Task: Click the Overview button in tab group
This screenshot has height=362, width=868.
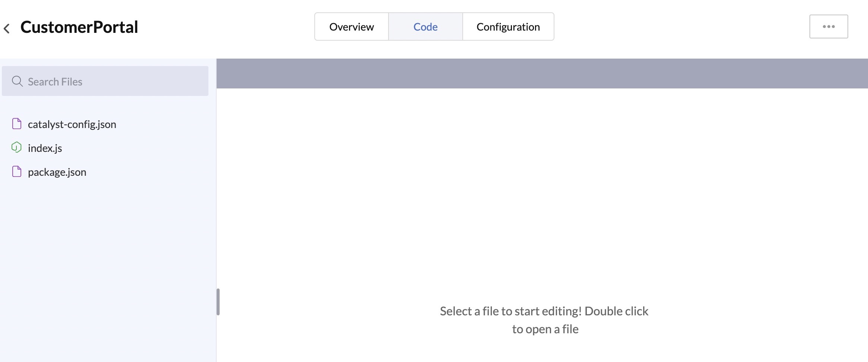Action: [351, 26]
